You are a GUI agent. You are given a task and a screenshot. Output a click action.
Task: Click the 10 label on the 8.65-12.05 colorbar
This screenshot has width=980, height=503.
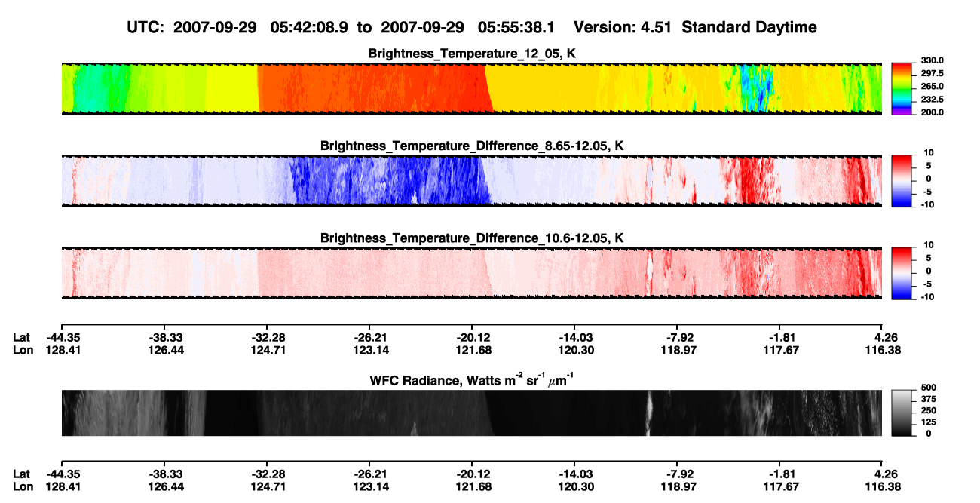coord(928,152)
